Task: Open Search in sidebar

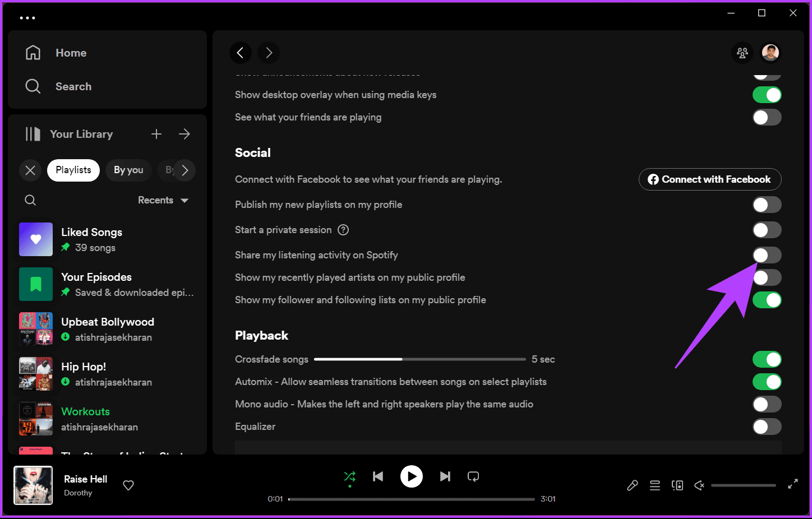Action: tap(58, 86)
